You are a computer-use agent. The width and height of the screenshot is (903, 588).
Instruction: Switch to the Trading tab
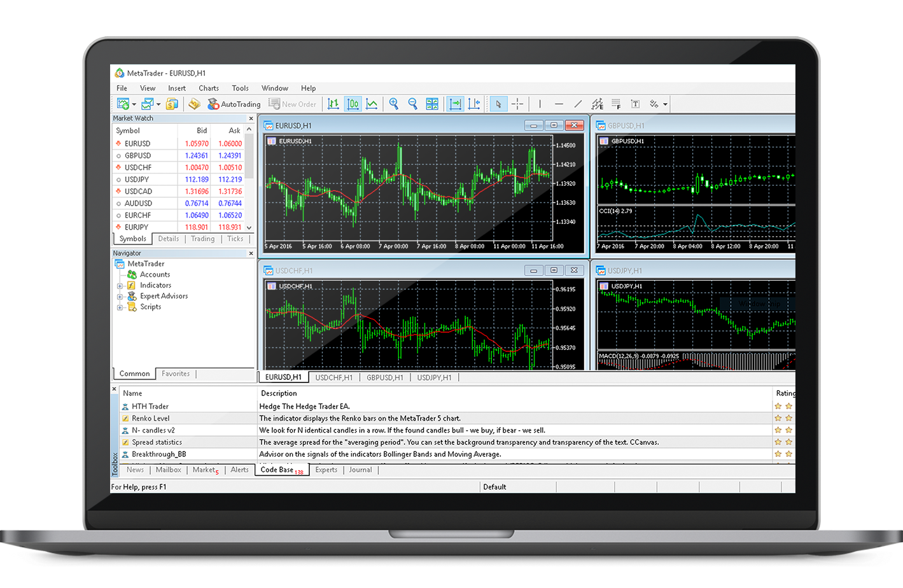click(x=203, y=239)
